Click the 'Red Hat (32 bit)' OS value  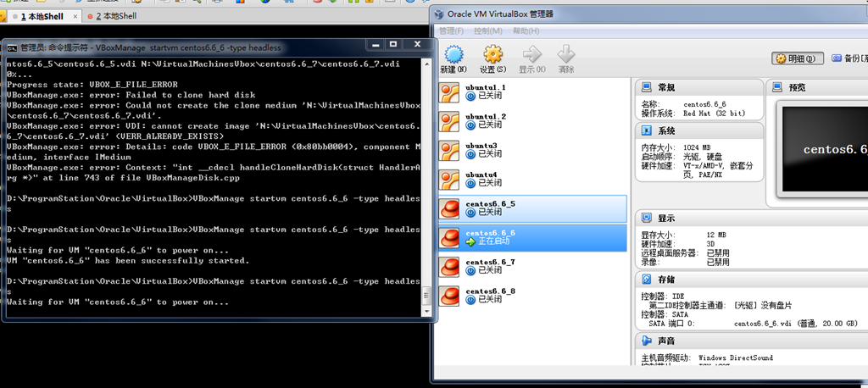(x=714, y=114)
